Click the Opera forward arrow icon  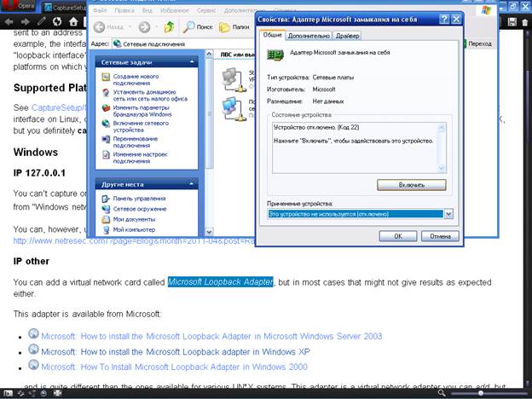pyautogui.click(x=25, y=22)
